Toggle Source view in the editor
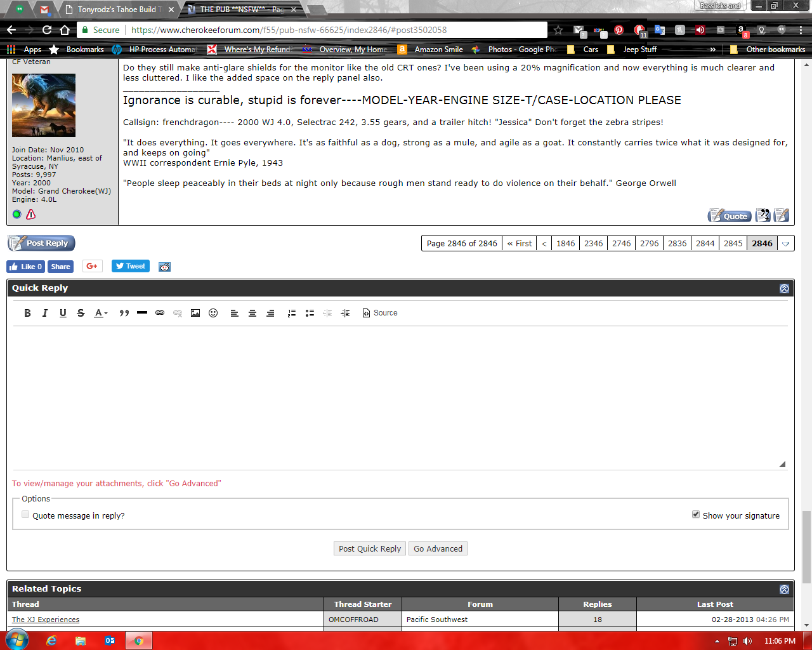 pyautogui.click(x=380, y=313)
